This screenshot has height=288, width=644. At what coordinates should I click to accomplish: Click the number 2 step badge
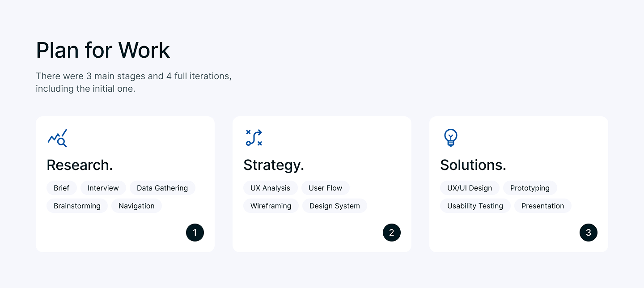pyautogui.click(x=392, y=233)
